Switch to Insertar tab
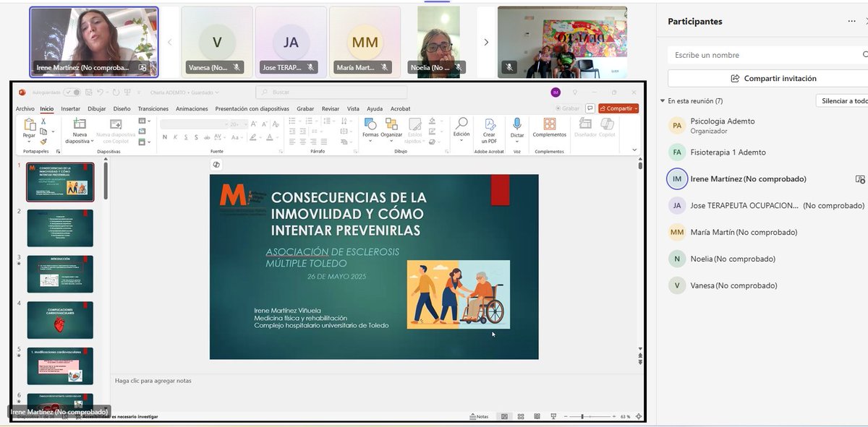Screen dimensions: 868x427 70,108
